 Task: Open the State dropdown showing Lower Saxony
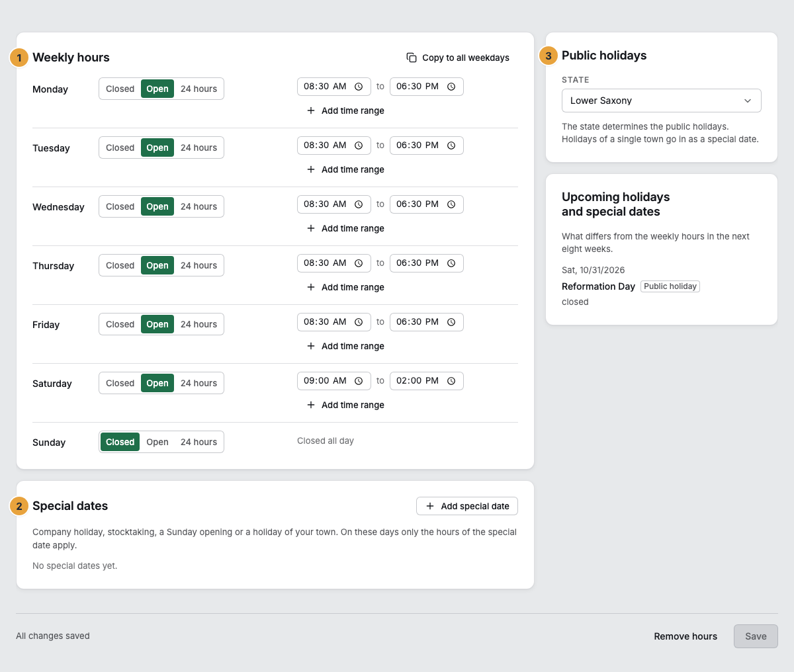[662, 101]
